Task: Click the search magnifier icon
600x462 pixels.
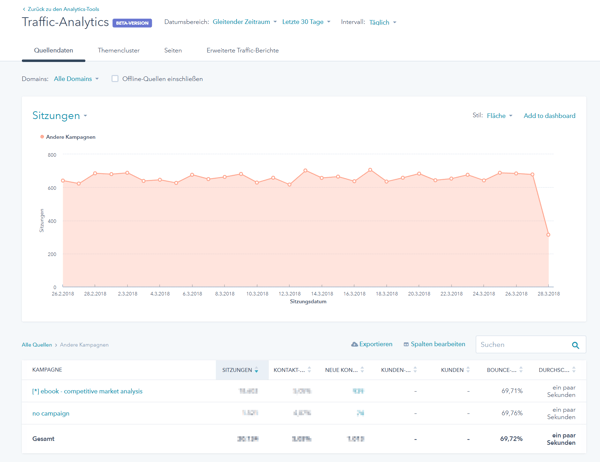Action: 576,345
